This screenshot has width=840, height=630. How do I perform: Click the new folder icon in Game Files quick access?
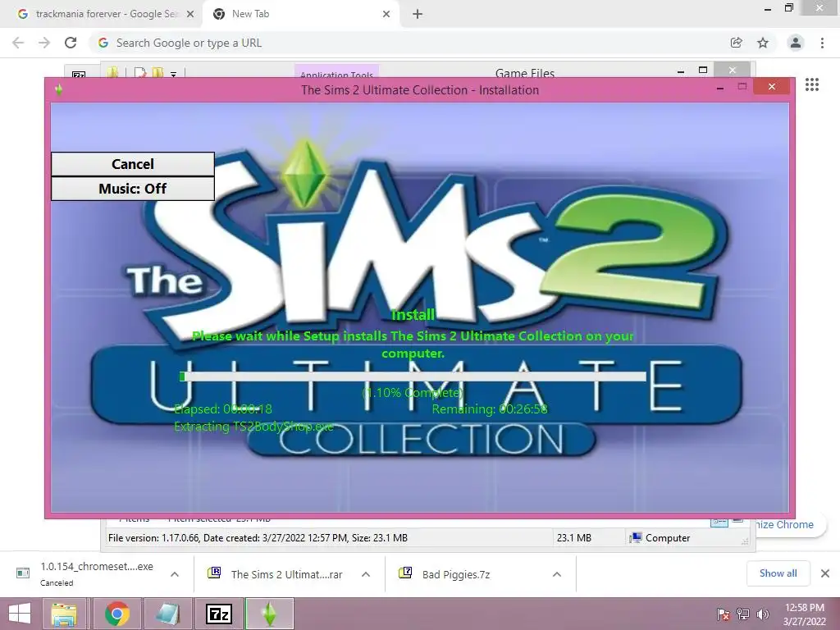[x=158, y=72]
